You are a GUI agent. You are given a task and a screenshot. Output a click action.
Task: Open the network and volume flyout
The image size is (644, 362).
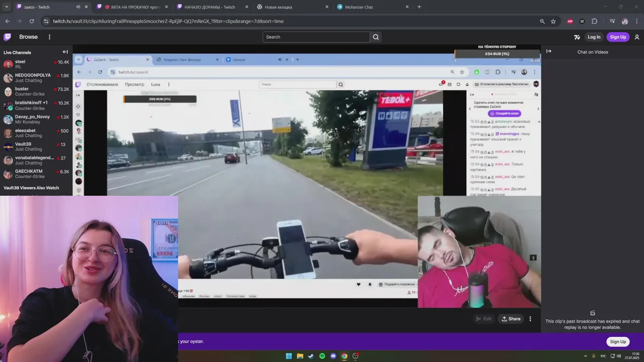(x=616, y=356)
